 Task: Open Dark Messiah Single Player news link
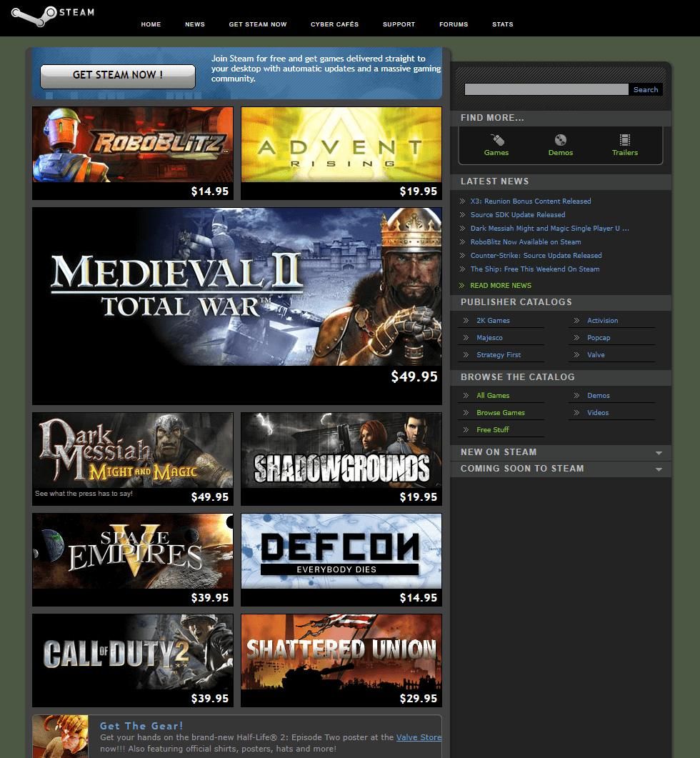(x=549, y=228)
